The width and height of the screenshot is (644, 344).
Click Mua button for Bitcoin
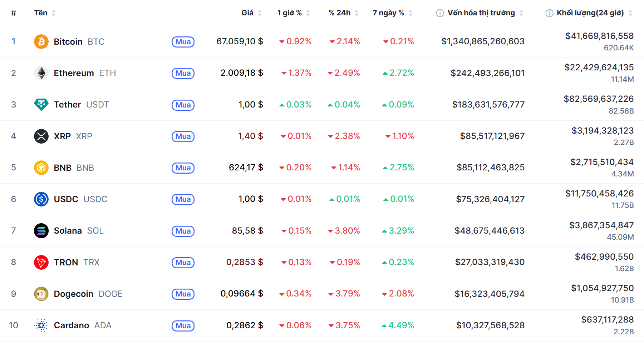183,42
